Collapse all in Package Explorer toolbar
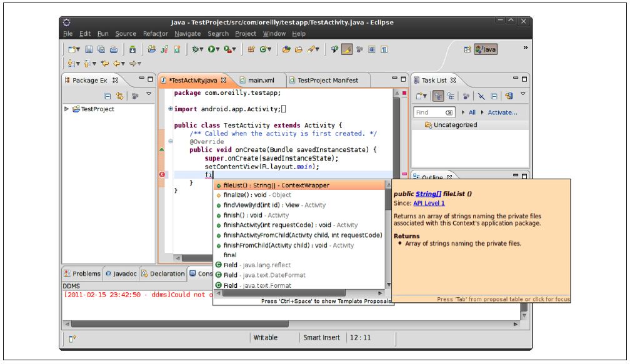The width and height of the screenshot is (630, 364). 107,96
